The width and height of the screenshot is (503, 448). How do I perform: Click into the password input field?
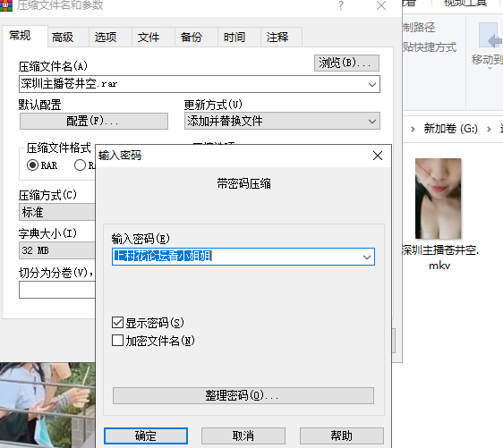tap(236, 257)
